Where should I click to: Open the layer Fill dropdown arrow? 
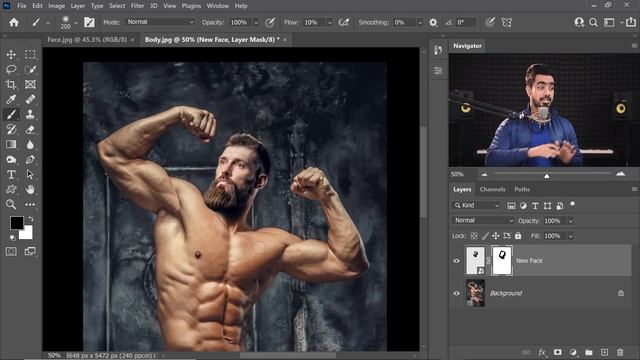point(571,236)
